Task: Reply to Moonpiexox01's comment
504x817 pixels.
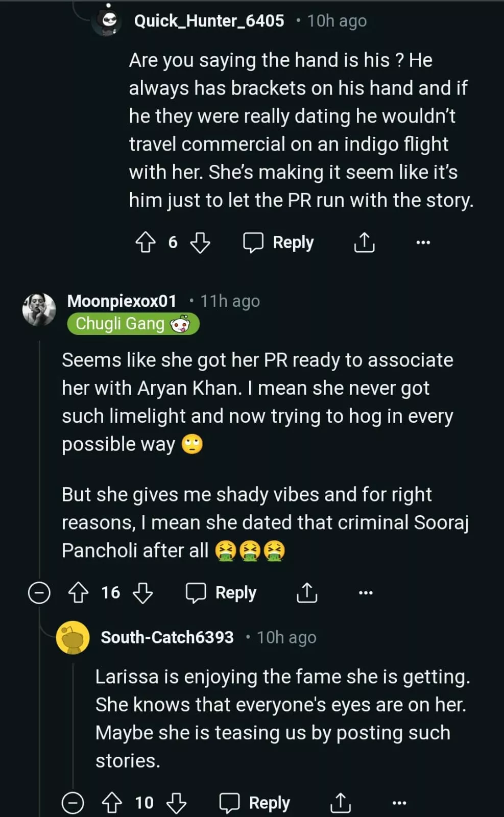Action: point(221,592)
